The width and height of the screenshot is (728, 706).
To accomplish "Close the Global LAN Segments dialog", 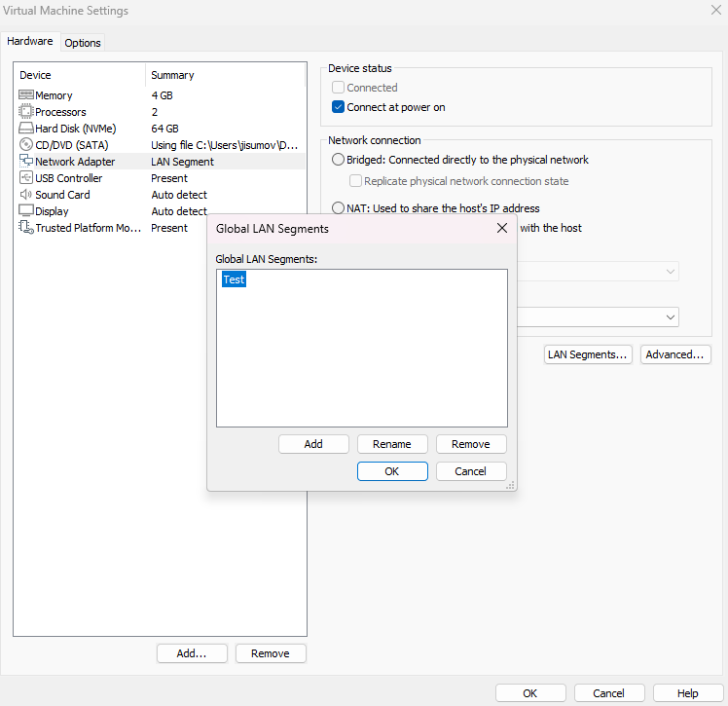I will click(x=502, y=228).
